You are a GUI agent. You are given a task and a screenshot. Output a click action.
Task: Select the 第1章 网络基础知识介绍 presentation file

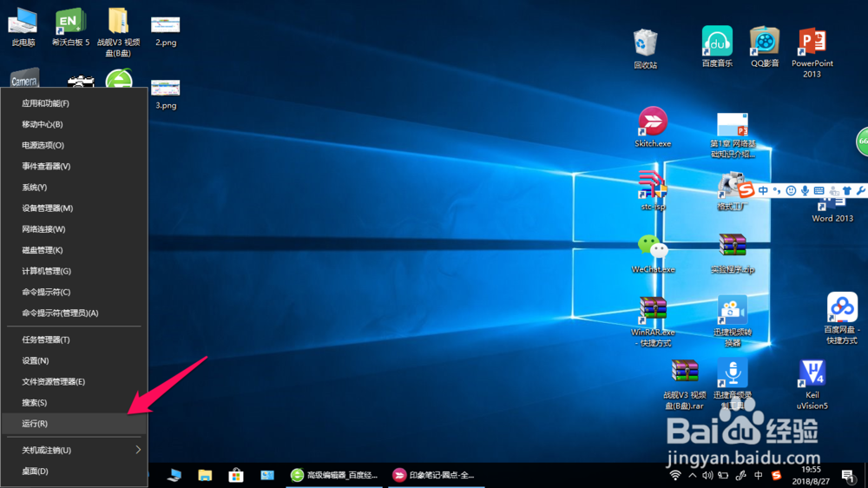tap(733, 135)
